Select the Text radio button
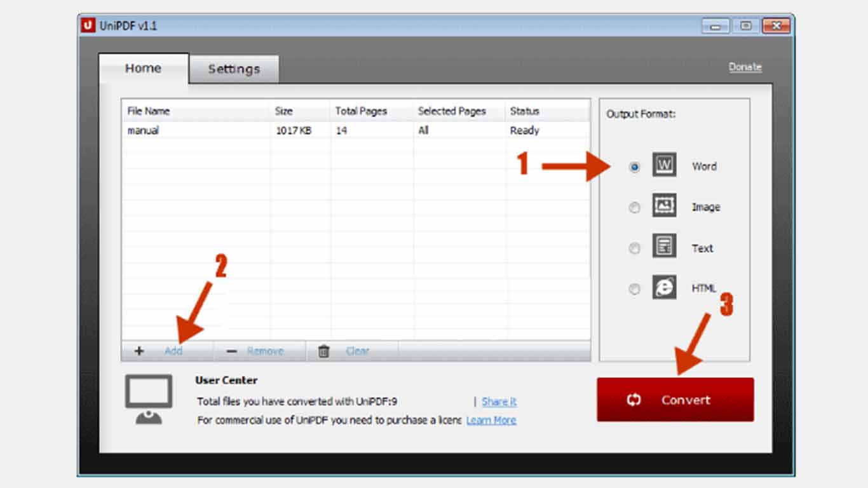Image resolution: width=868 pixels, height=488 pixels. pyautogui.click(x=634, y=248)
